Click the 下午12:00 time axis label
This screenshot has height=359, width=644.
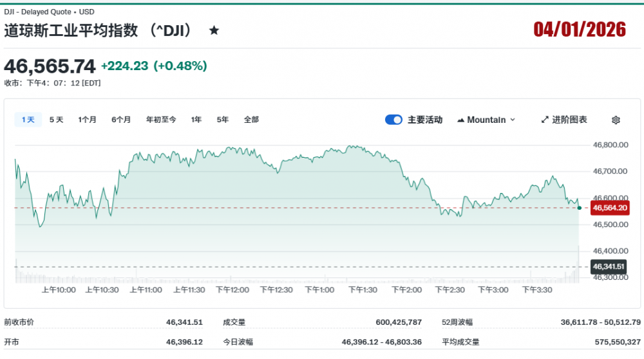coord(232,290)
